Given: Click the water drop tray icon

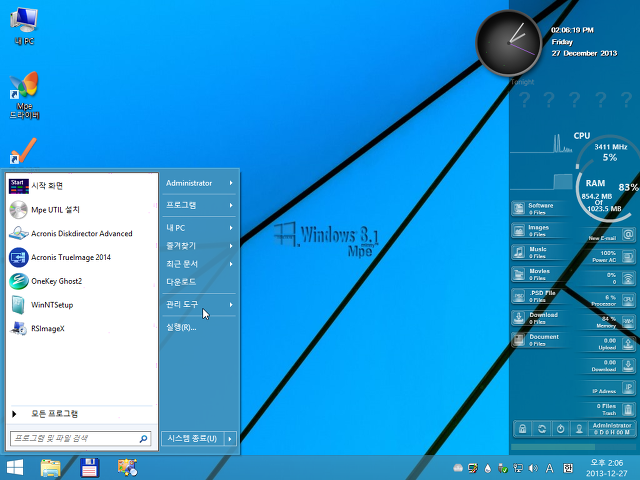Looking at the screenshot, I should coord(488,468).
